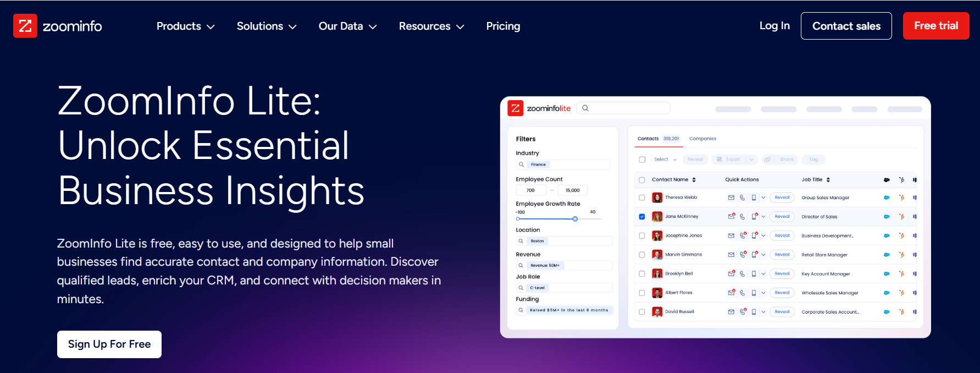
Task: Open the Select dropdown above contacts table
Action: pyautogui.click(x=665, y=160)
